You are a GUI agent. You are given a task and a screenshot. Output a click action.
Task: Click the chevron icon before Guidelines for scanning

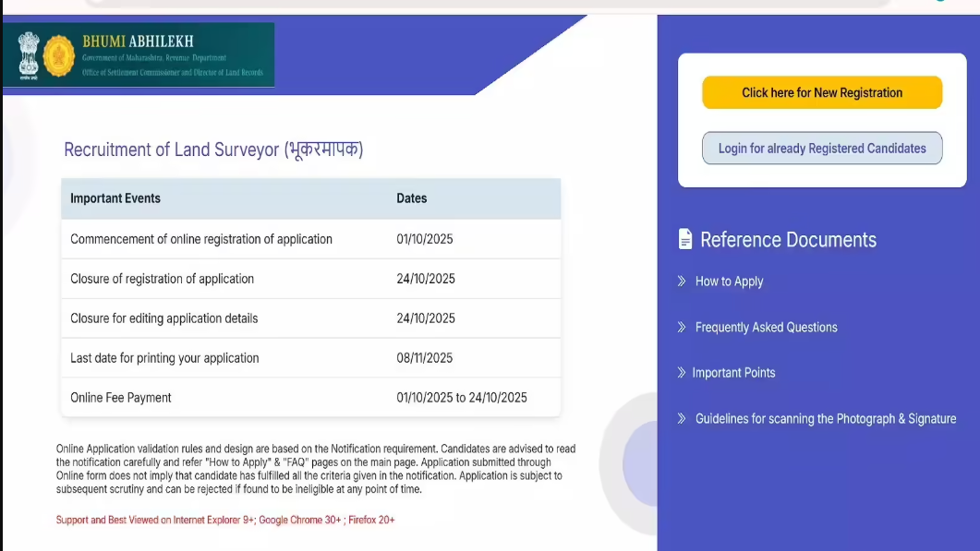(680, 418)
